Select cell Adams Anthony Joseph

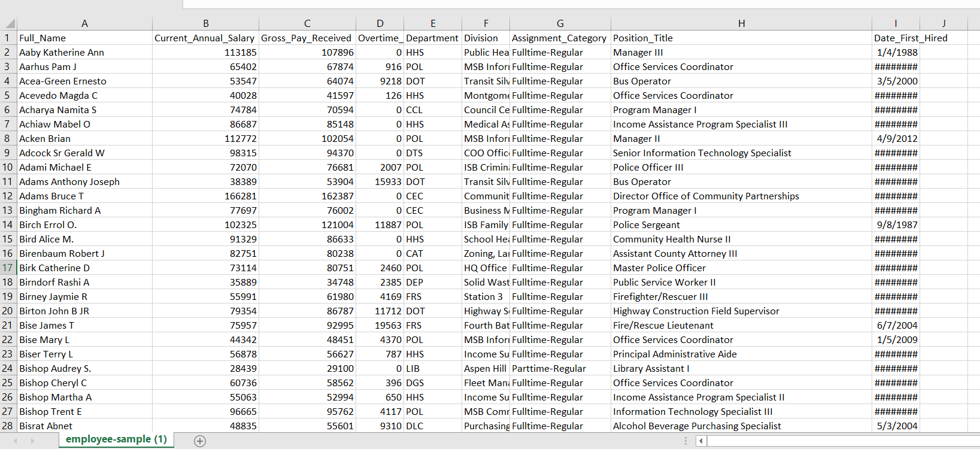[84, 181]
